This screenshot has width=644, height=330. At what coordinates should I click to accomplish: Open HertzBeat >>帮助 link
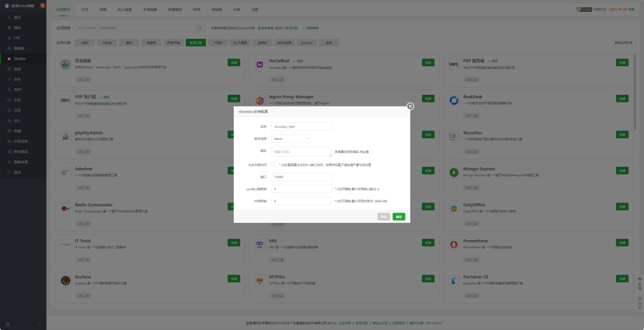[x=298, y=61]
